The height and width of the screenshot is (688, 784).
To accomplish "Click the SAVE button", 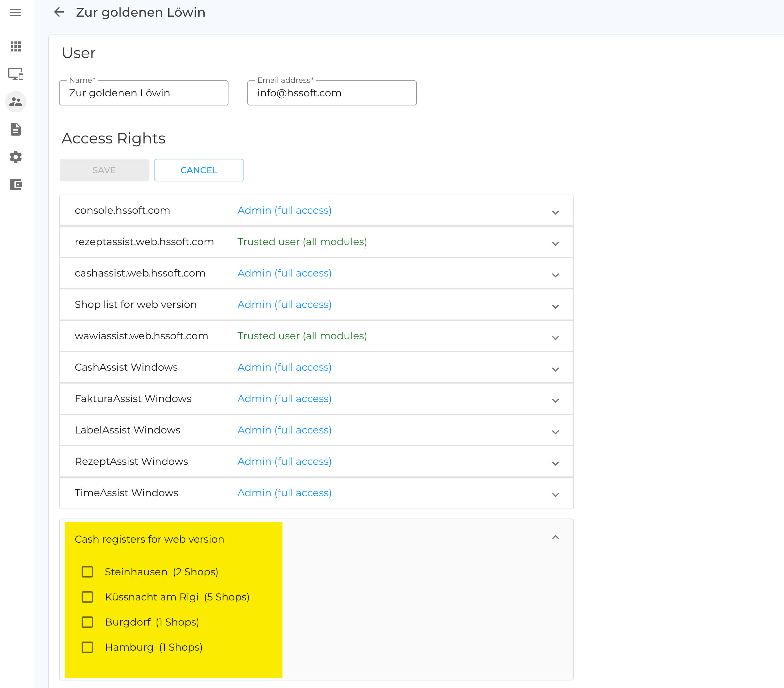I will pos(104,170).
